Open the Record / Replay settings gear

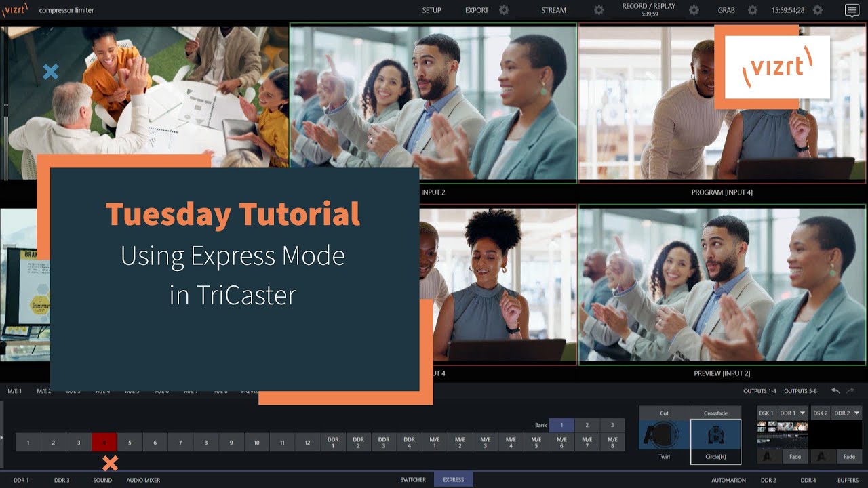[x=694, y=10]
